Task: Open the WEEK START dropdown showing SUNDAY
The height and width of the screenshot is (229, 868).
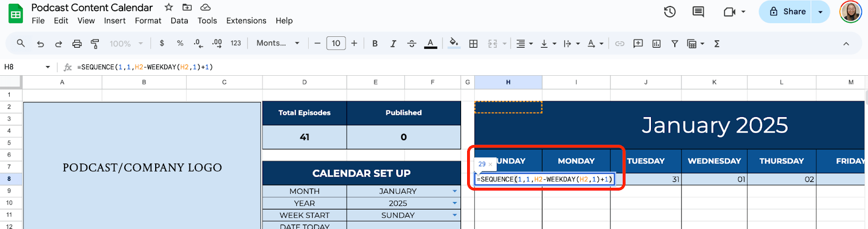Action: point(455,215)
